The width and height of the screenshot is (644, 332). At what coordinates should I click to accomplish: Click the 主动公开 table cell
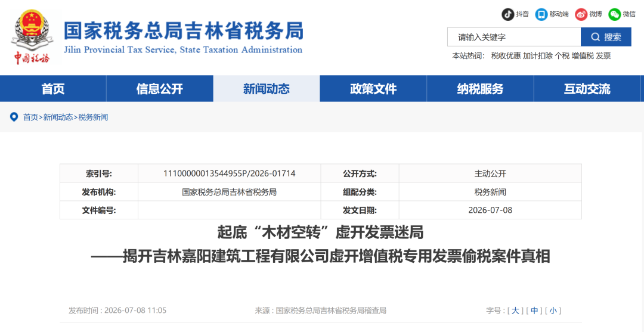coord(490,173)
